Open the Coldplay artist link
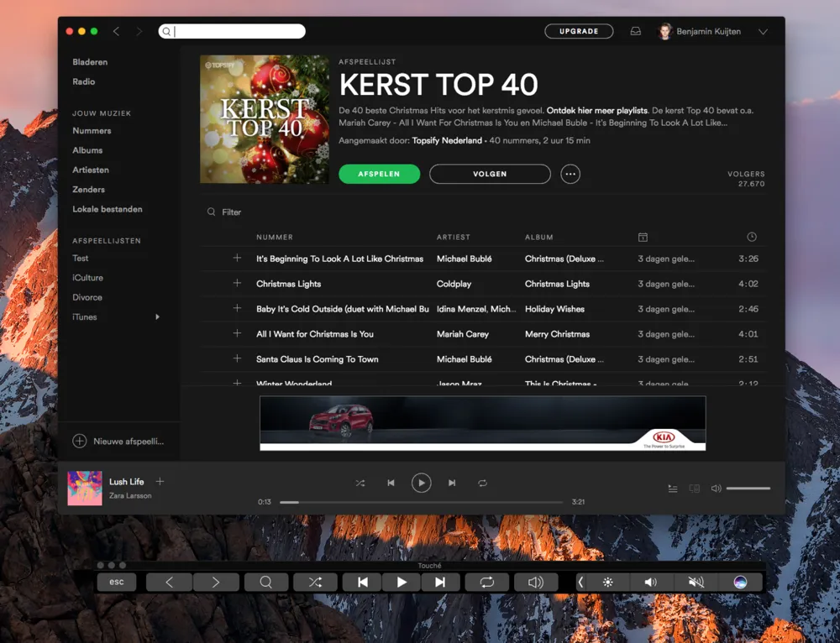This screenshot has width=840, height=643. click(454, 284)
